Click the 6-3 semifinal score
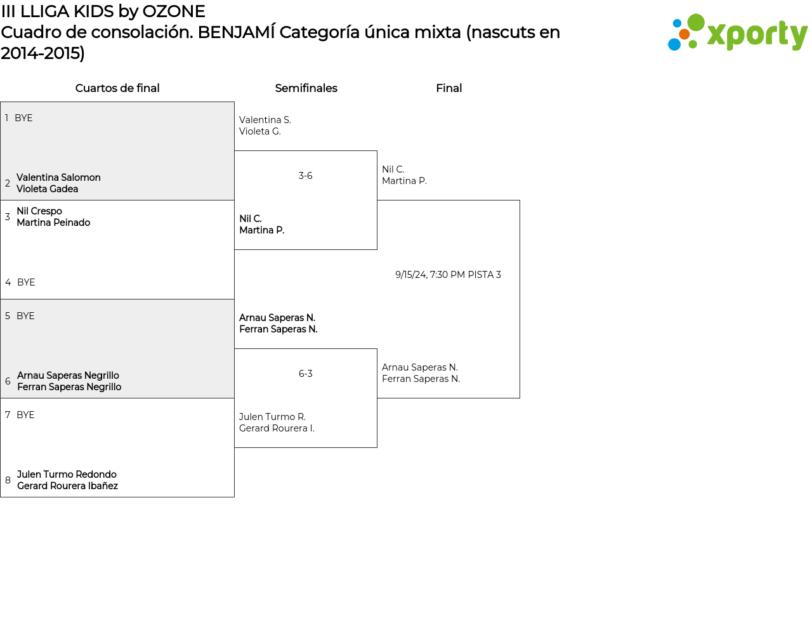Image resolution: width=812 pixels, height=644 pixels. pos(305,374)
